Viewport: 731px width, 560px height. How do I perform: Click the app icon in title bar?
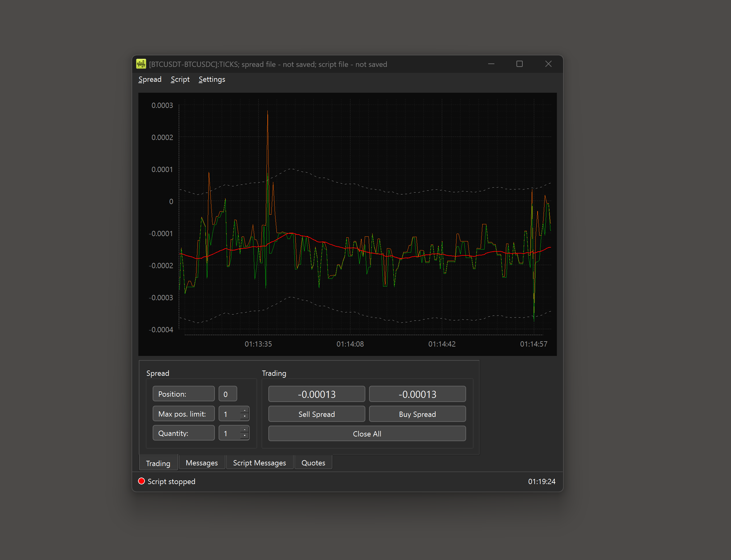(x=141, y=64)
